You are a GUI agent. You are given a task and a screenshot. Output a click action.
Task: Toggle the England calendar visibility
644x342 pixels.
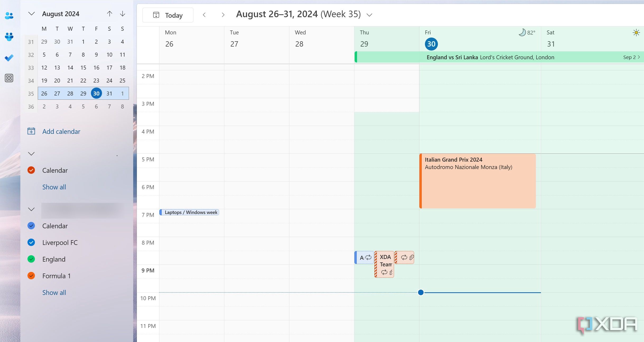pyautogui.click(x=32, y=259)
